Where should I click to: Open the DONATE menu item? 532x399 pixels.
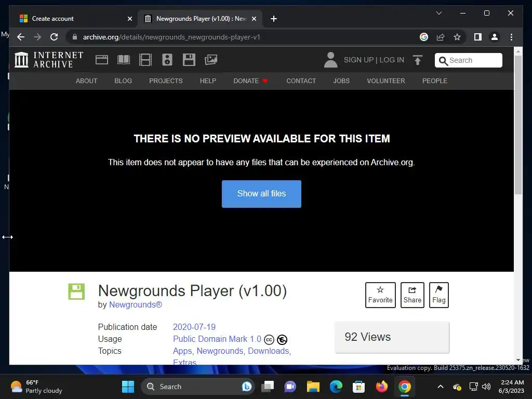click(250, 81)
